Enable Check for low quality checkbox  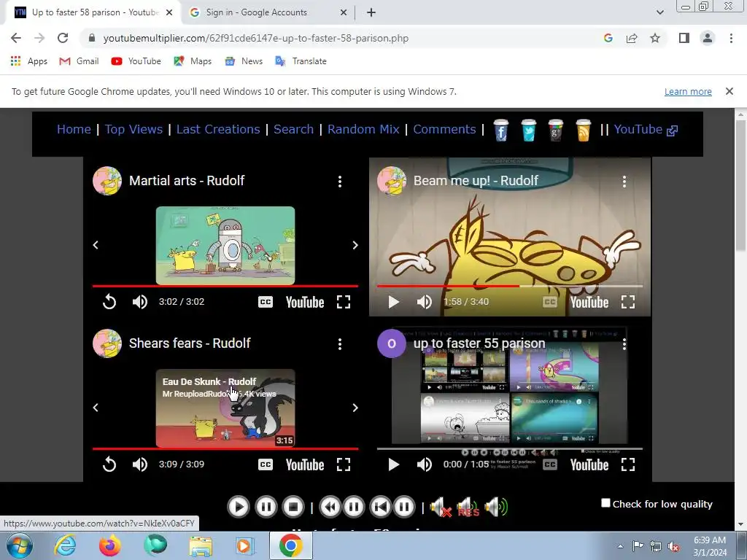605,503
